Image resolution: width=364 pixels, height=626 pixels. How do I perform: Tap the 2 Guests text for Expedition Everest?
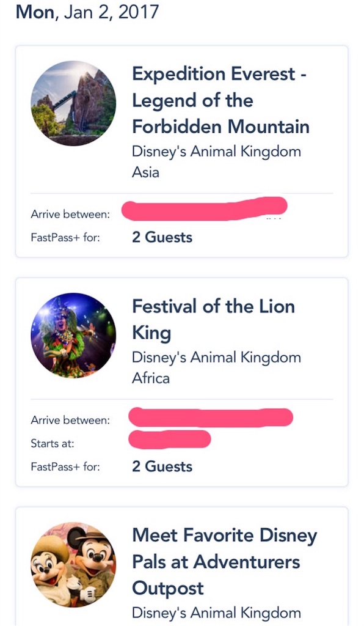(x=162, y=237)
